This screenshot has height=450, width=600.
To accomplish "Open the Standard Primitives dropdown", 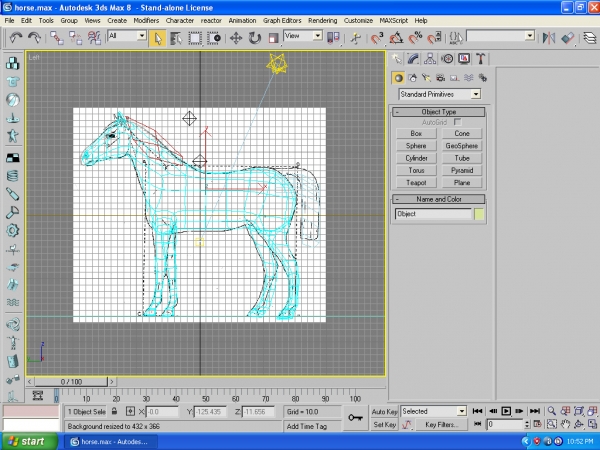I will point(440,94).
